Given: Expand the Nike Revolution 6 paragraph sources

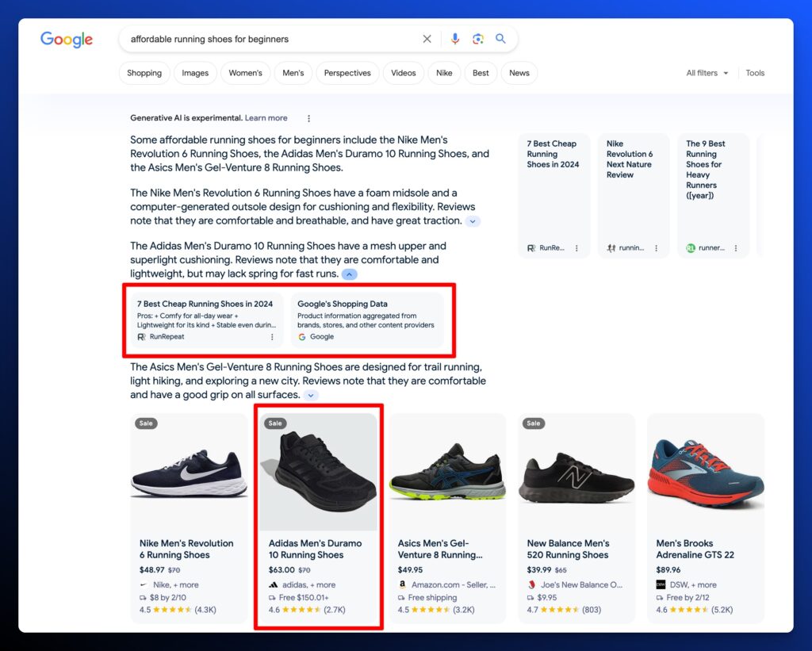Looking at the screenshot, I should (473, 221).
